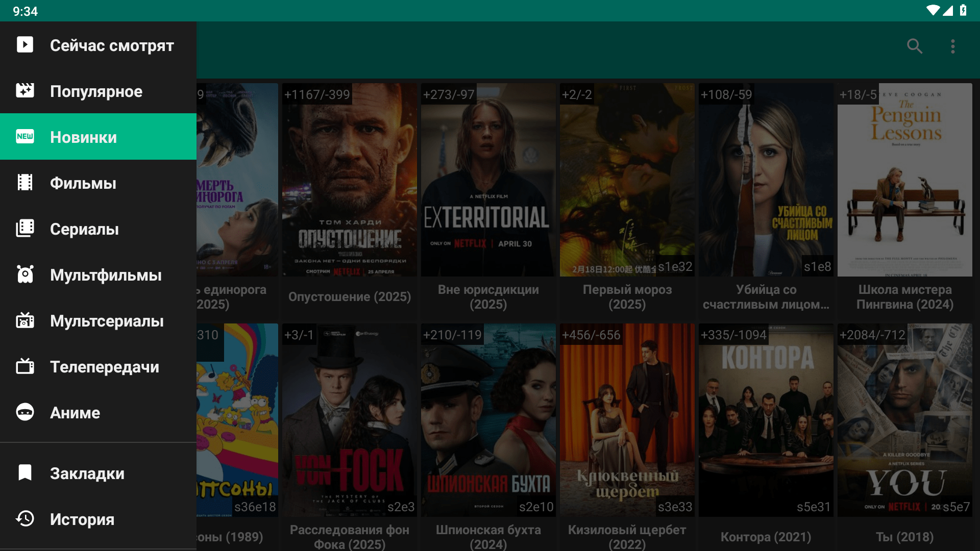Click title Шпионская бухта (2024)
This screenshot has height=551, width=980.
tap(488, 537)
